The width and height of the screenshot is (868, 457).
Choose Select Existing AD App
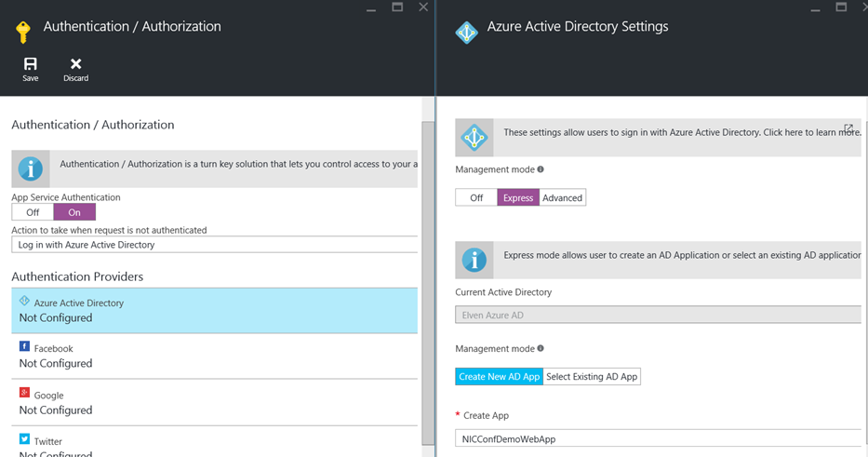click(592, 377)
